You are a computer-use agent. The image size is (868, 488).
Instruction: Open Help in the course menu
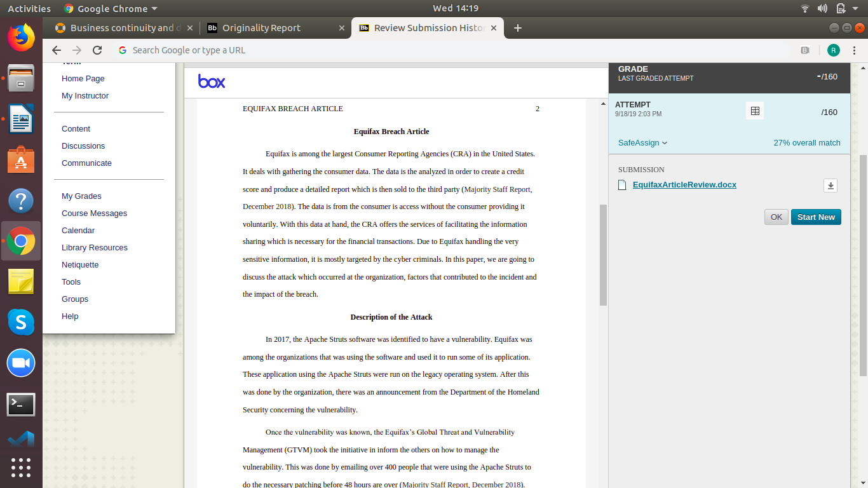(x=70, y=316)
